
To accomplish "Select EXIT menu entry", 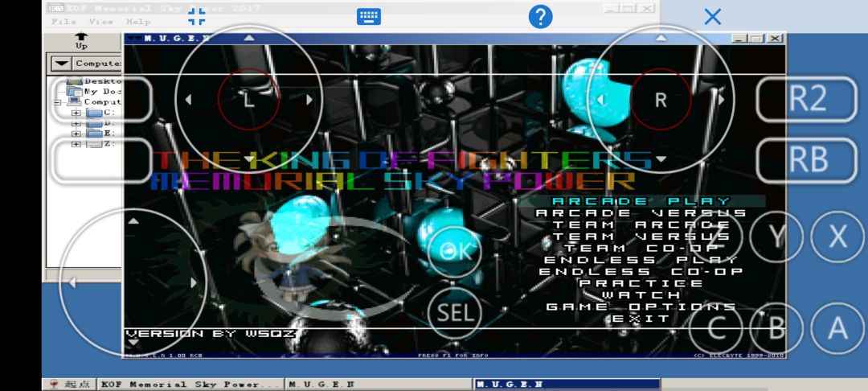I will coord(641,319).
